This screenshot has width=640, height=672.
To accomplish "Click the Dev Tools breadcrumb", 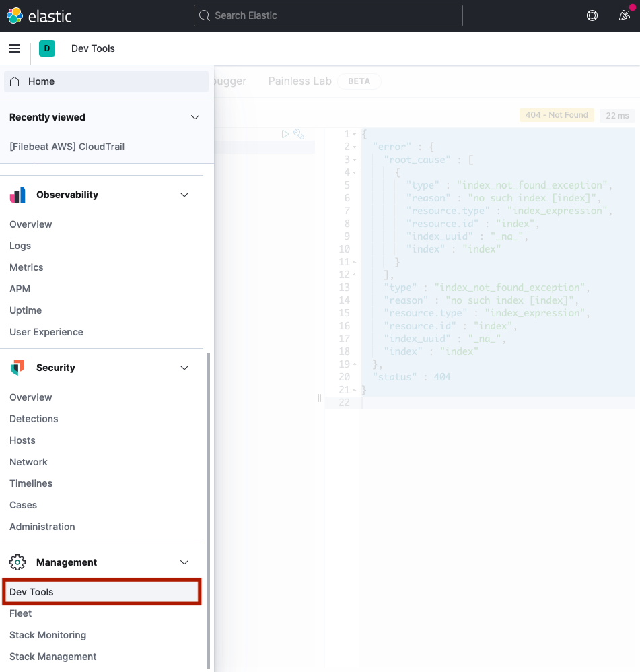I will point(93,48).
